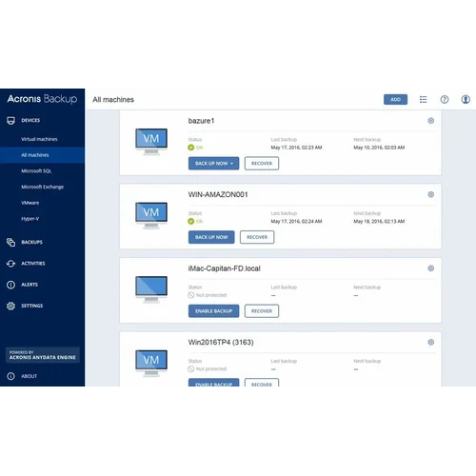
Task: Click the Settings gear icon in sidebar
Action: pyautogui.click(x=10, y=306)
